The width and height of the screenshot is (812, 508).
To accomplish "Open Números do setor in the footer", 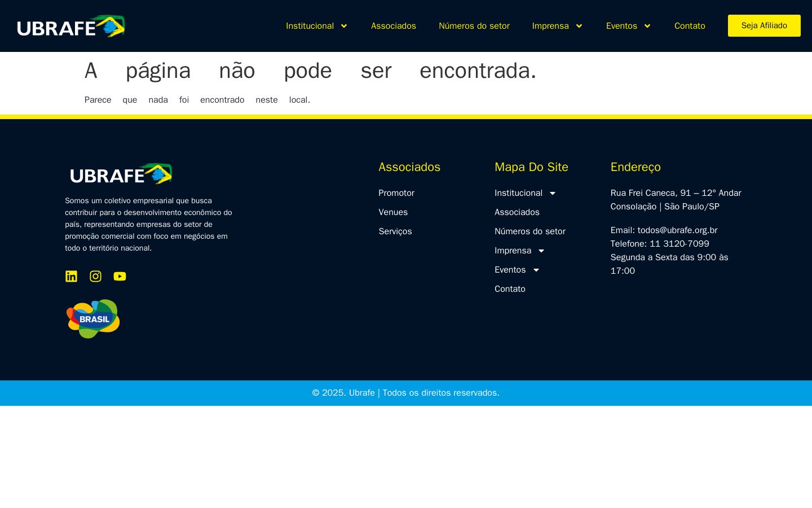I will 530,231.
